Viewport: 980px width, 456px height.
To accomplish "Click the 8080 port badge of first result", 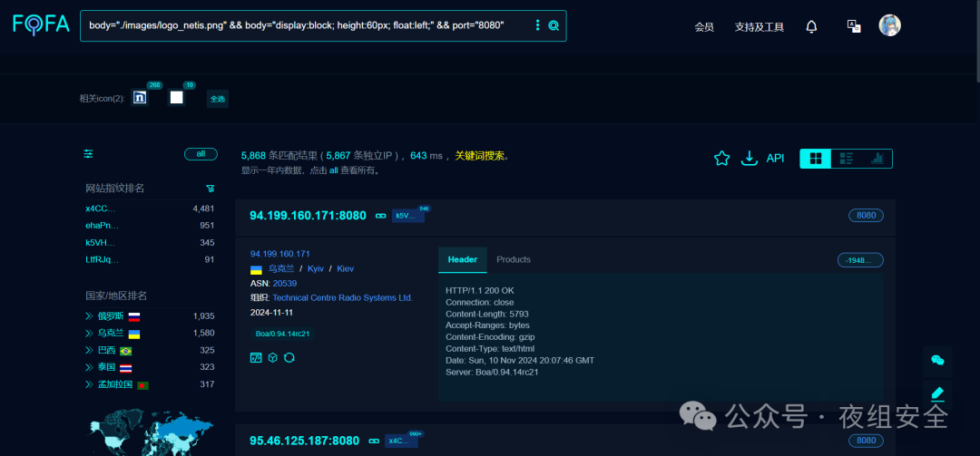I will [867, 216].
